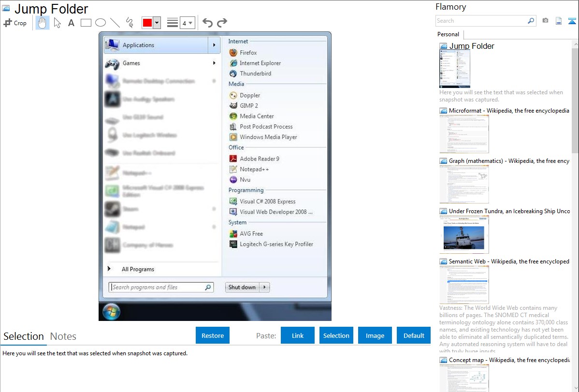Click the Nvu icon in the snapshot

coord(233,180)
